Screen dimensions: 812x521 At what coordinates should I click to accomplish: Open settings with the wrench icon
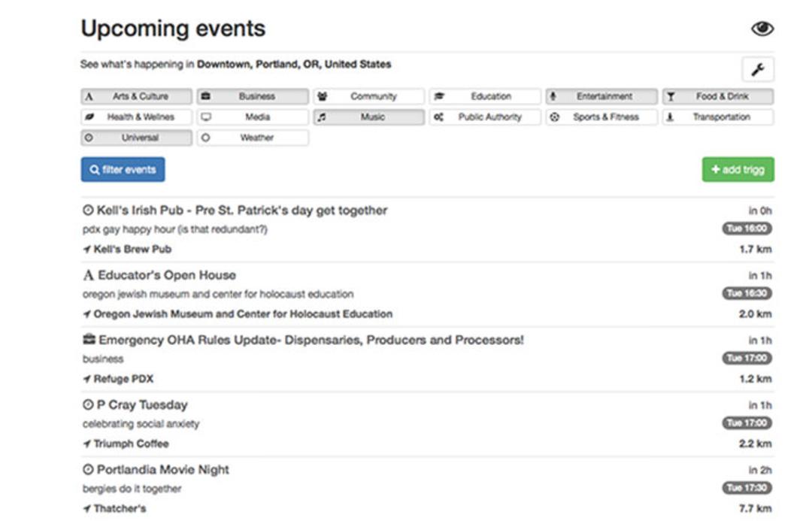(758, 69)
